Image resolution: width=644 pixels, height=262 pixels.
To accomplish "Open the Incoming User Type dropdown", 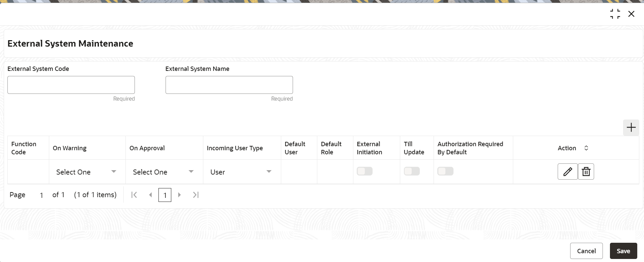I will tap(241, 172).
